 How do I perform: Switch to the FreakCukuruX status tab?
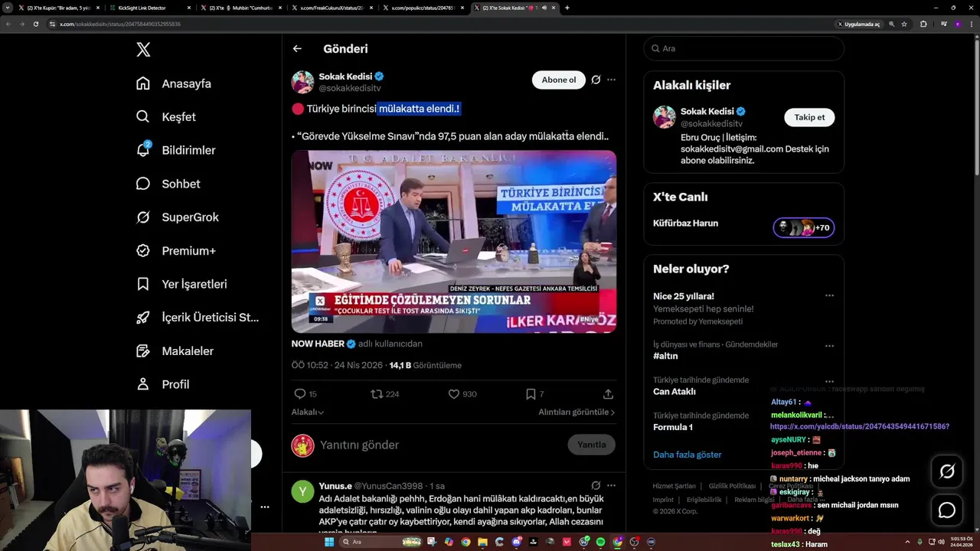point(333,8)
